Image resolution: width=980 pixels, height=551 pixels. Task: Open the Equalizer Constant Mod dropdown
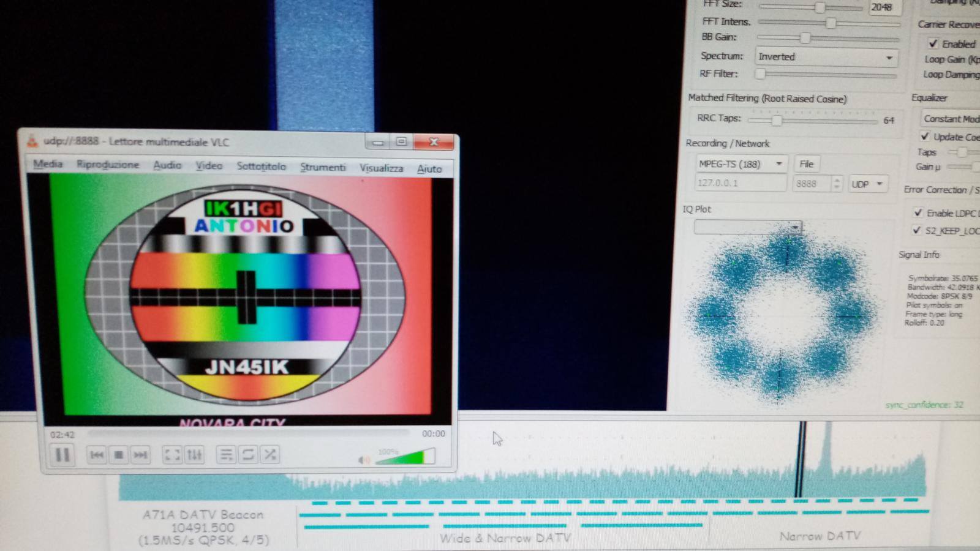click(x=950, y=119)
